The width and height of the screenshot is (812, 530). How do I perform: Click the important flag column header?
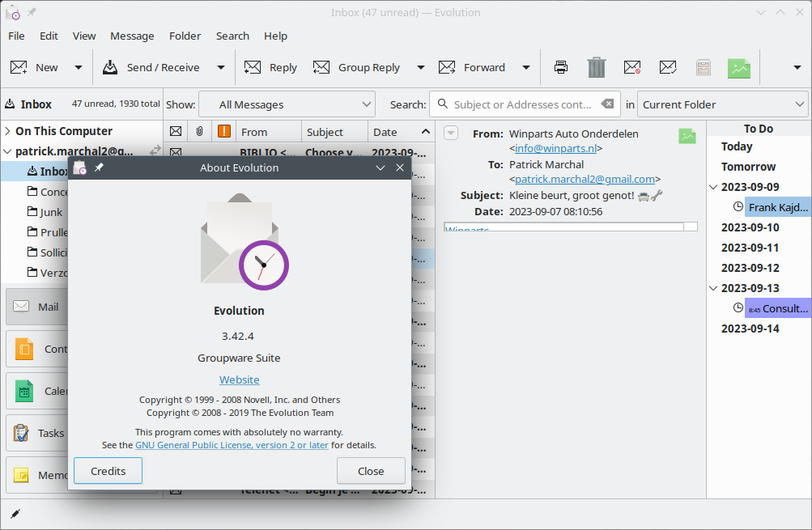click(223, 131)
